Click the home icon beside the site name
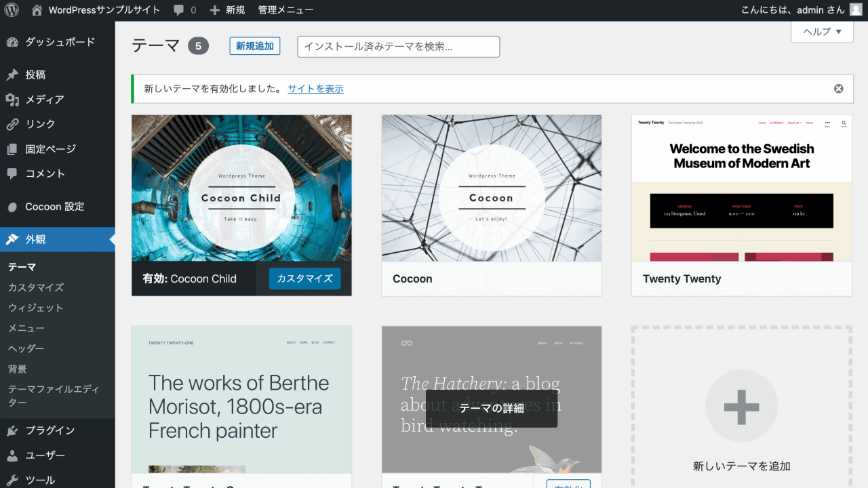Image resolution: width=868 pixels, height=488 pixels. (37, 10)
